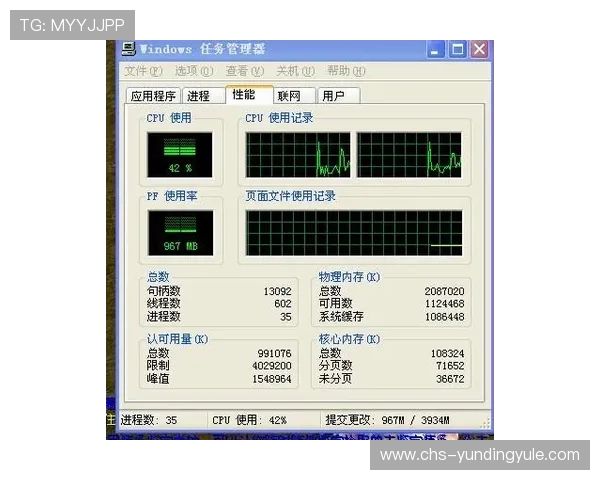Viewport: 600px width, 480px height.
Task: Expand the 关机(U) menu
Action: click(295, 71)
